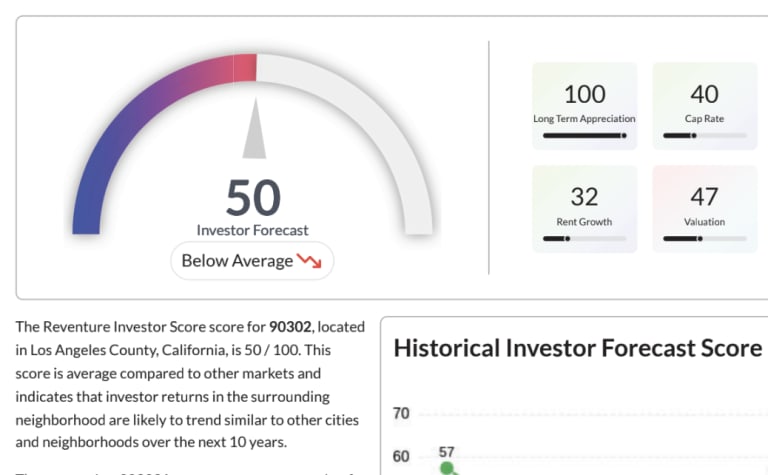
Task: Click the progress bar under Rent Growth
Action: 584,239
